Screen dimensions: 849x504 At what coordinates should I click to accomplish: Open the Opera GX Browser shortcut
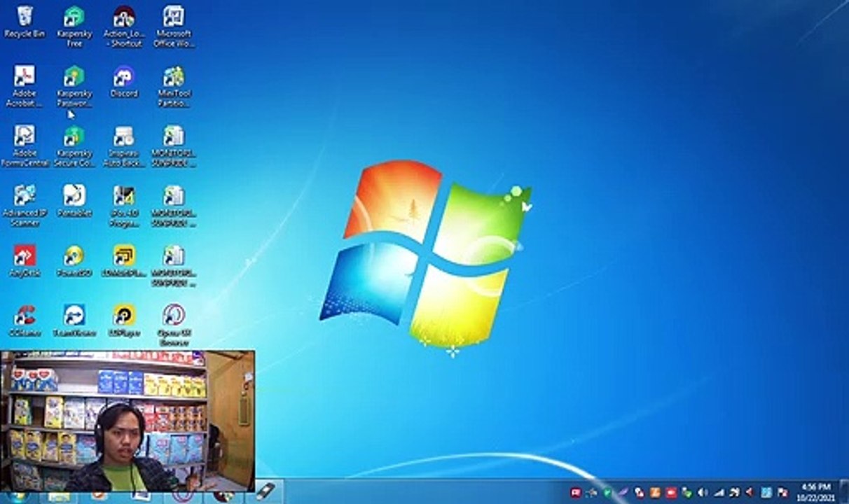174,325
